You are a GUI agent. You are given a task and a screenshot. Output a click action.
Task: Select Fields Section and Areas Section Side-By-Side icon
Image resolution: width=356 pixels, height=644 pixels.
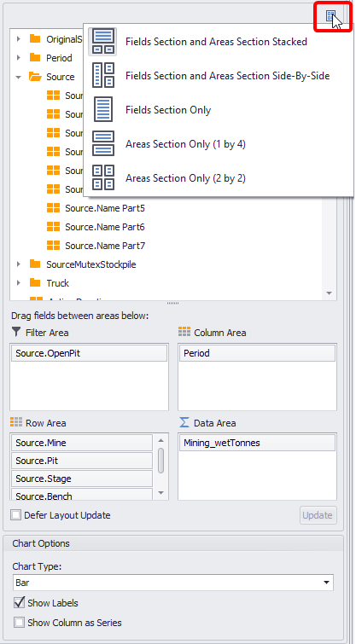[102, 76]
